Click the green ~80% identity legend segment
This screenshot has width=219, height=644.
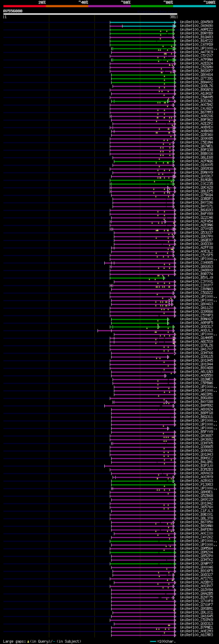[152, 6]
